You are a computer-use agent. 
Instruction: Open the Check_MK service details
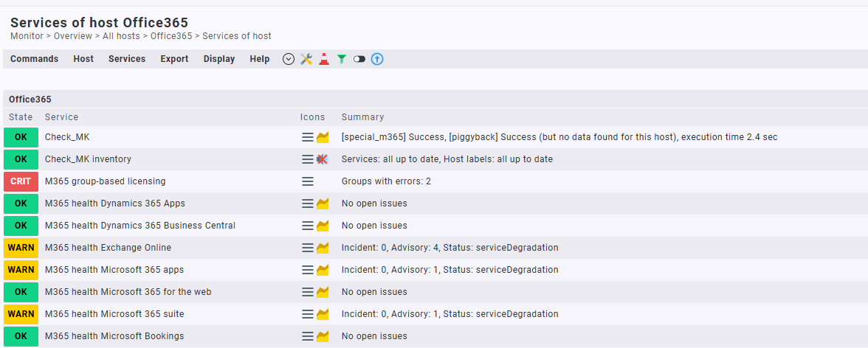[67, 137]
